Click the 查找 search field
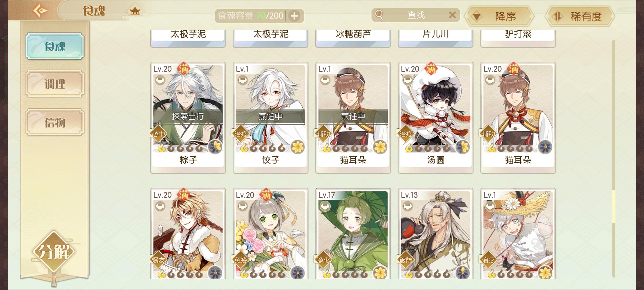The height and width of the screenshot is (290, 644). tap(416, 15)
